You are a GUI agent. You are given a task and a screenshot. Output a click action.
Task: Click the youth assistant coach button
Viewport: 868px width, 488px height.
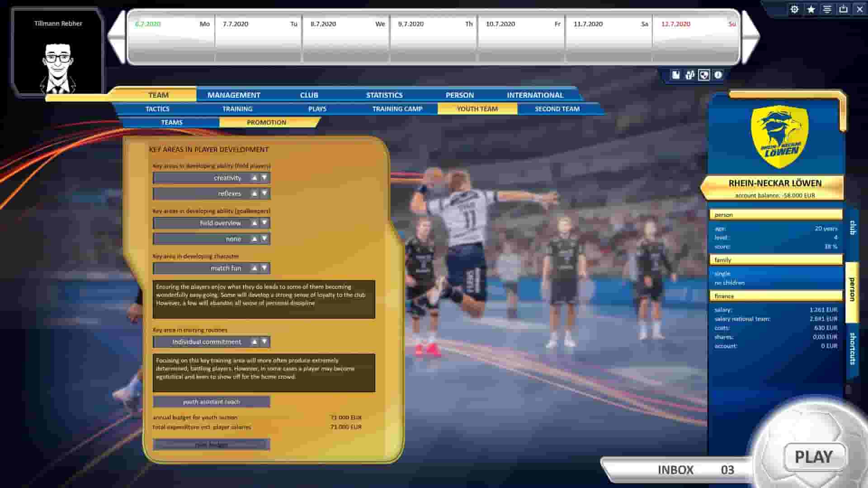212,401
